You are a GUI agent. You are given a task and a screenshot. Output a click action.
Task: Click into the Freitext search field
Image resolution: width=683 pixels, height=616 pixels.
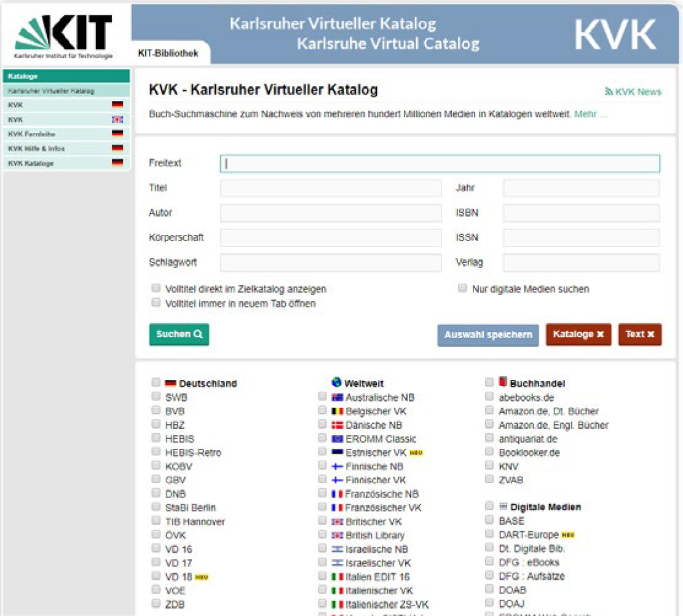pos(440,164)
